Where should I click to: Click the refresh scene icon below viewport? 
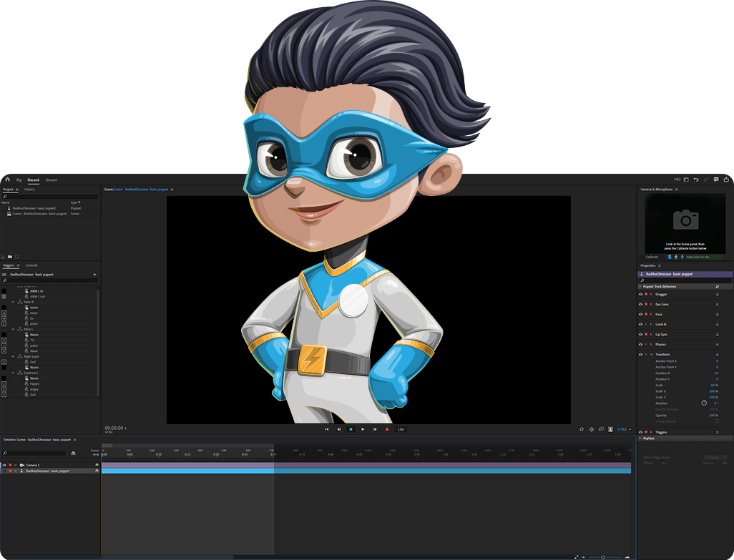click(x=582, y=429)
